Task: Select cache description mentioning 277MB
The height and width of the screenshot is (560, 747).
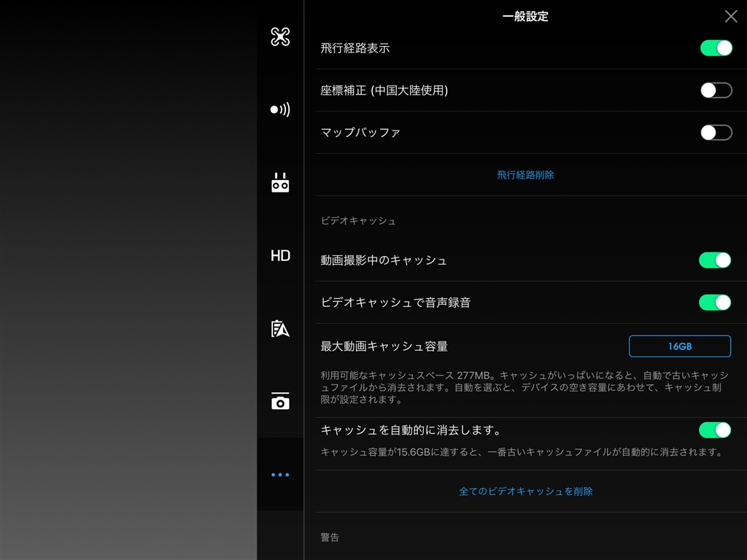Action: 524,387
